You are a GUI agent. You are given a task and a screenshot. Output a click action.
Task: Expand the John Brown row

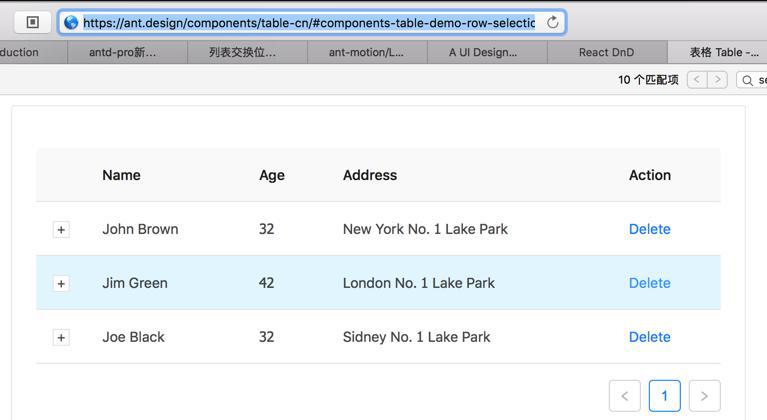pyautogui.click(x=61, y=229)
